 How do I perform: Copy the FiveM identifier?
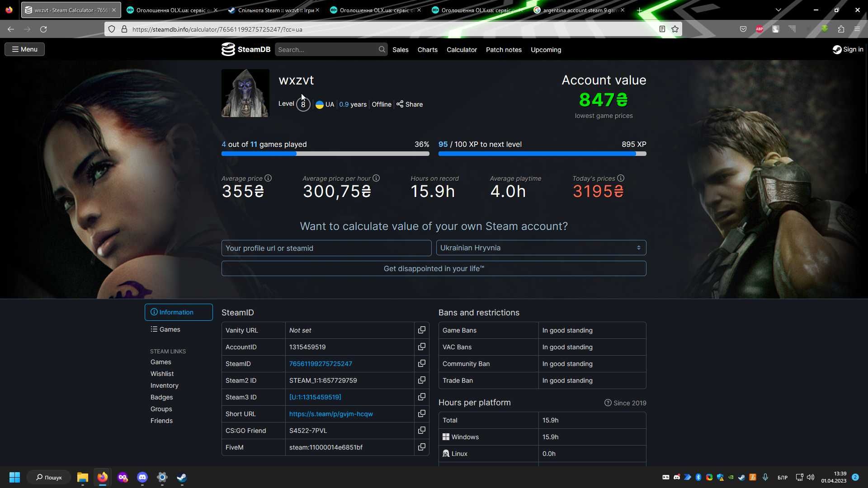coord(421,447)
